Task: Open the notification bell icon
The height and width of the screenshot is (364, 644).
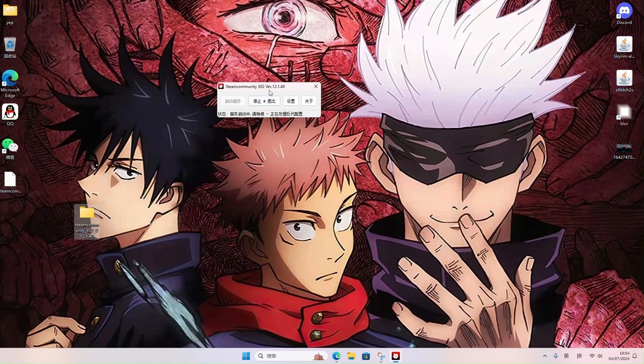Action: tap(635, 356)
